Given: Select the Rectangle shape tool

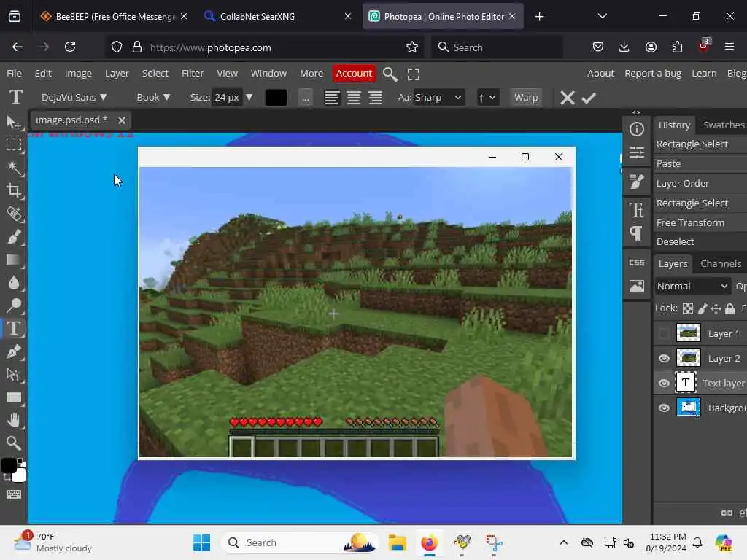Looking at the screenshot, I should 13,397.
